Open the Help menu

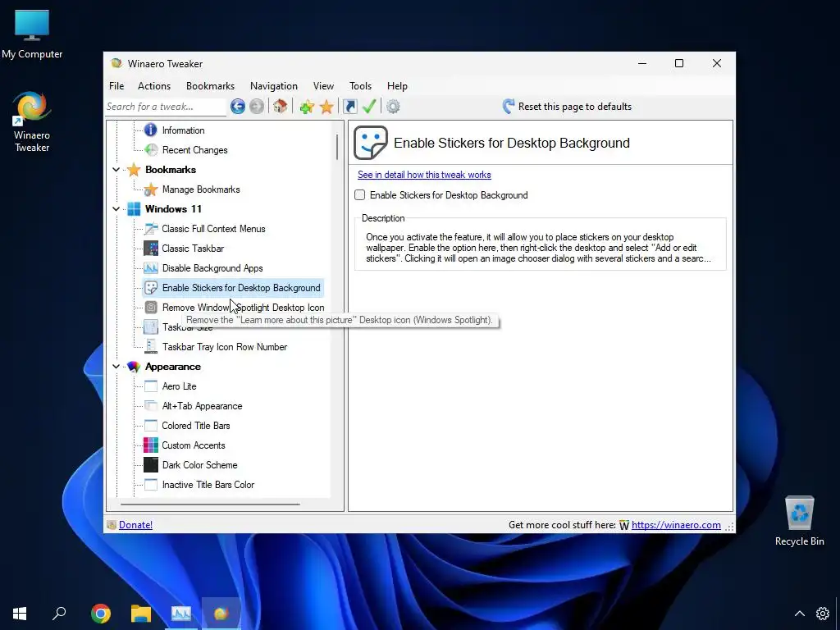[x=398, y=85]
